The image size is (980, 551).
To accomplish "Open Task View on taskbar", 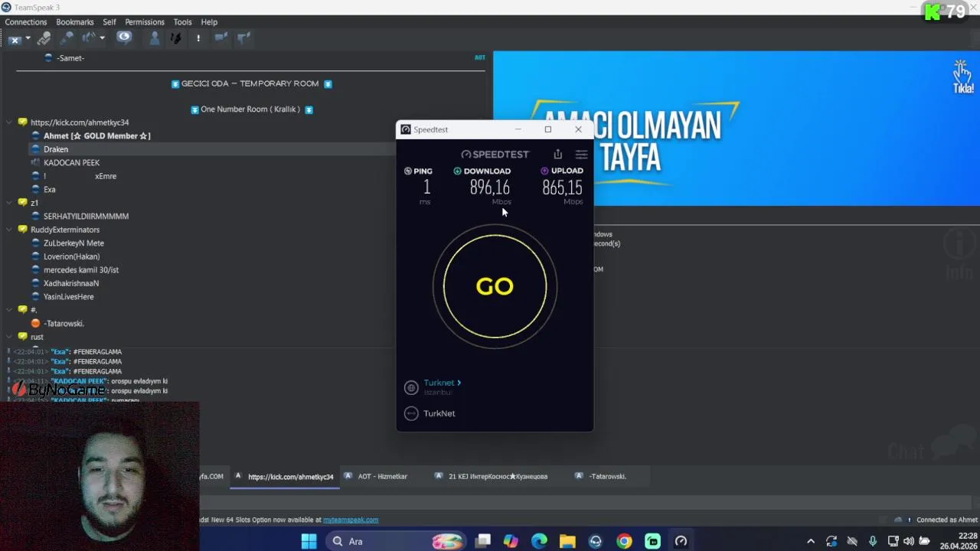I will [x=482, y=542].
